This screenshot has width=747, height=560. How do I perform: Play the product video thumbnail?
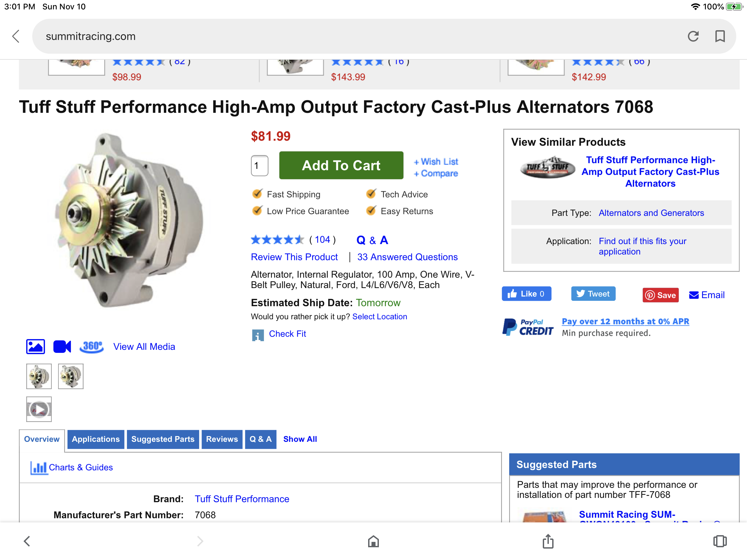click(x=39, y=410)
